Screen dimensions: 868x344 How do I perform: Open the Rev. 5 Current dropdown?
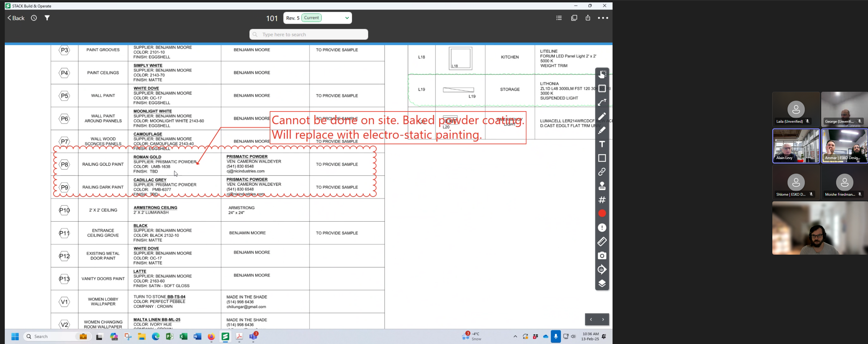pos(317,18)
